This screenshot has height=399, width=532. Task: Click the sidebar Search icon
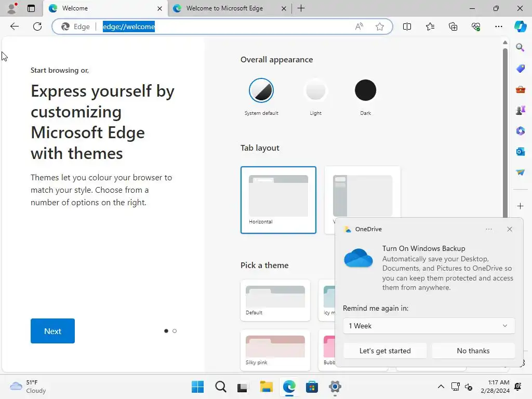click(520, 47)
